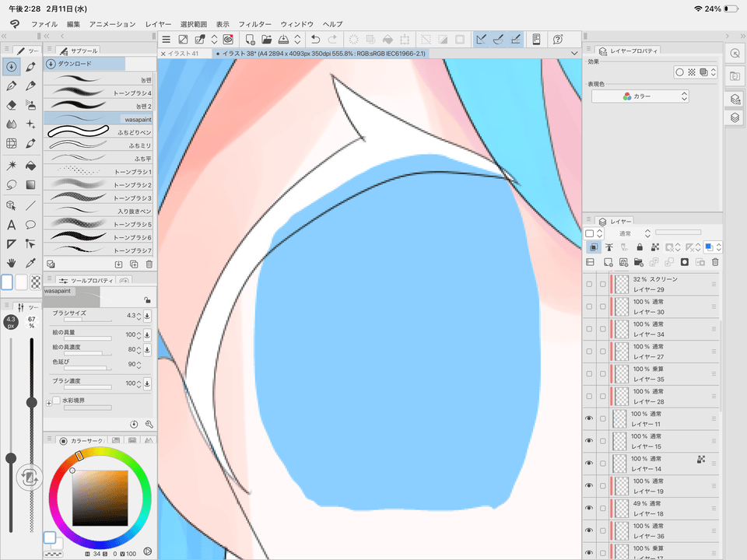
Task: Select the Text tool
Action: click(x=12, y=225)
